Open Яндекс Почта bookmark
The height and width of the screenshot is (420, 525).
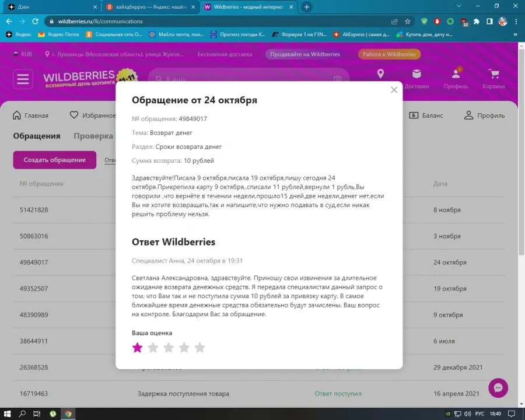pos(58,34)
